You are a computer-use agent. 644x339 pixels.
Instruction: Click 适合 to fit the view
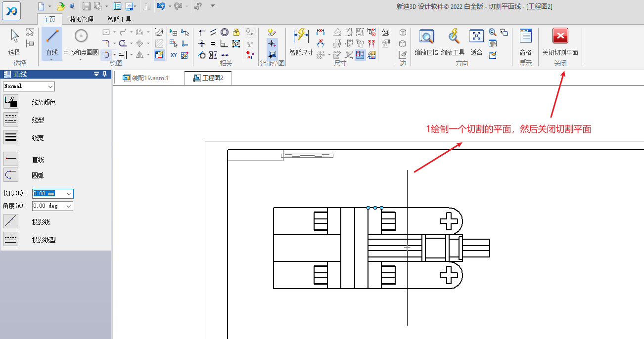(476, 42)
